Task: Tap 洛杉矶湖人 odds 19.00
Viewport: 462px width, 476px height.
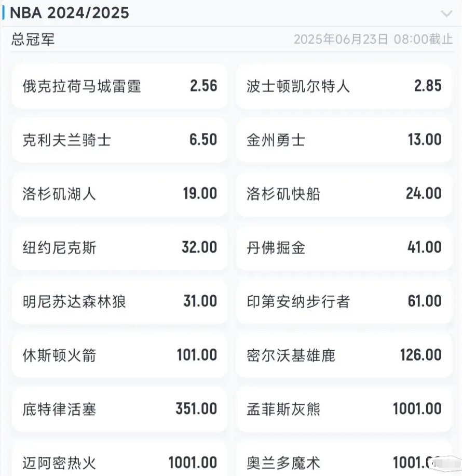Action: 120,194
